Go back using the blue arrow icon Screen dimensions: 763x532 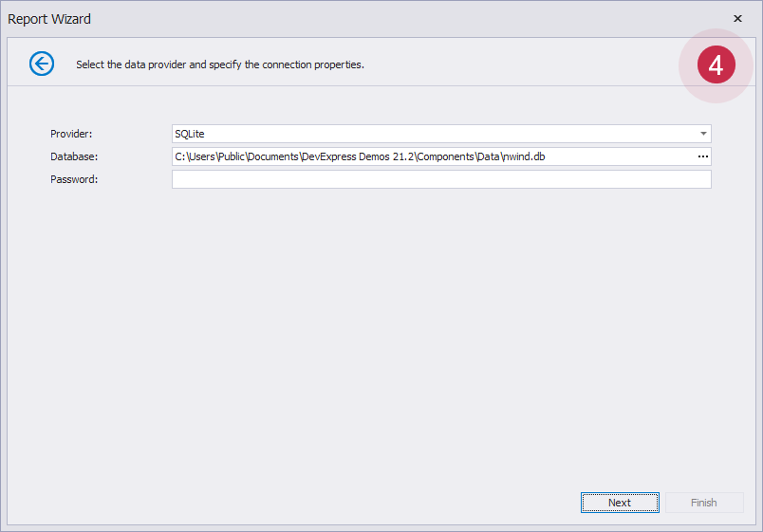pyautogui.click(x=42, y=64)
